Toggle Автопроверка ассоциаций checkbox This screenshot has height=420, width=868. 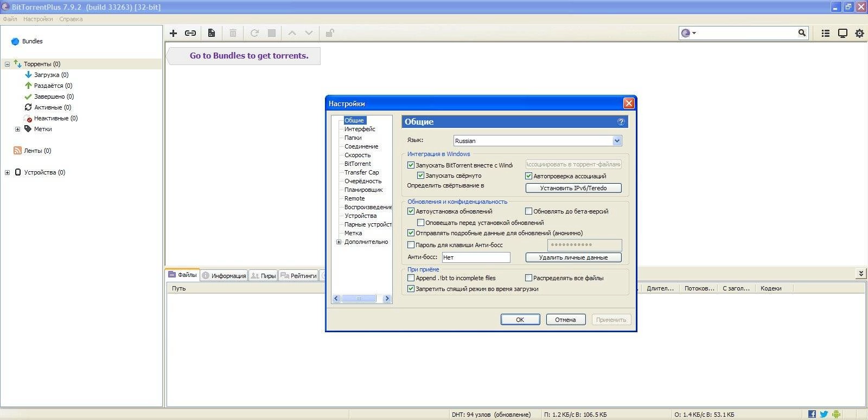click(528, 176)
